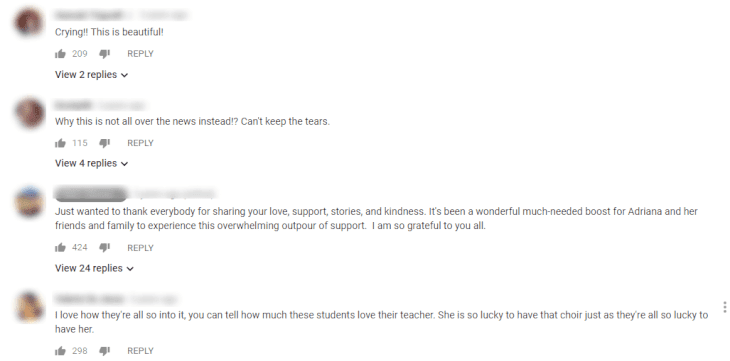Open the blurred channel name above thank-you comment

pyautogui.click(x=91, y=193)
